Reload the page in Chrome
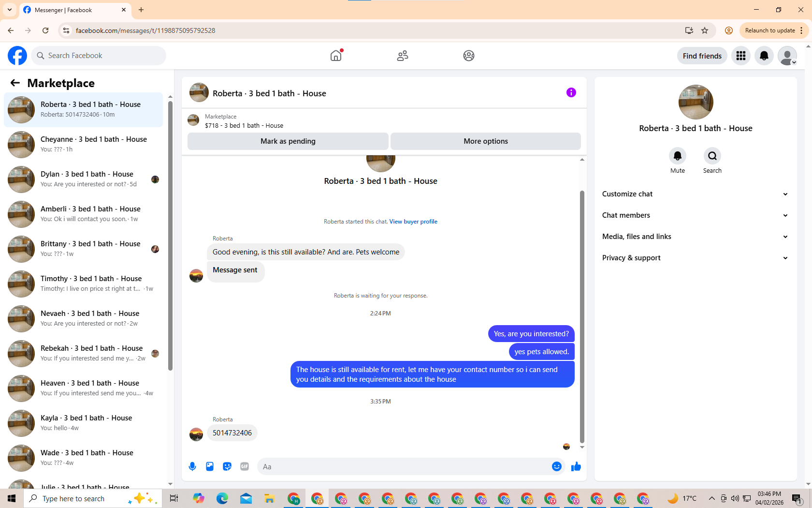Viewport: 812px width, 508px height. pos(45,30)
